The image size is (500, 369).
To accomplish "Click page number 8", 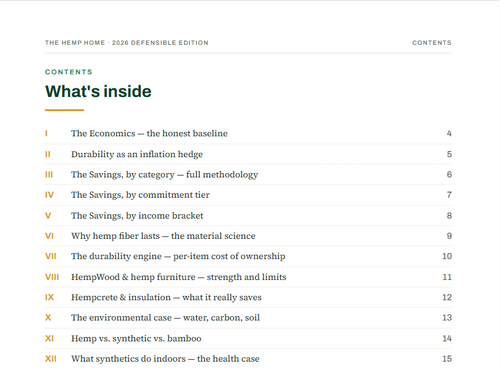I will coord(449,216).
